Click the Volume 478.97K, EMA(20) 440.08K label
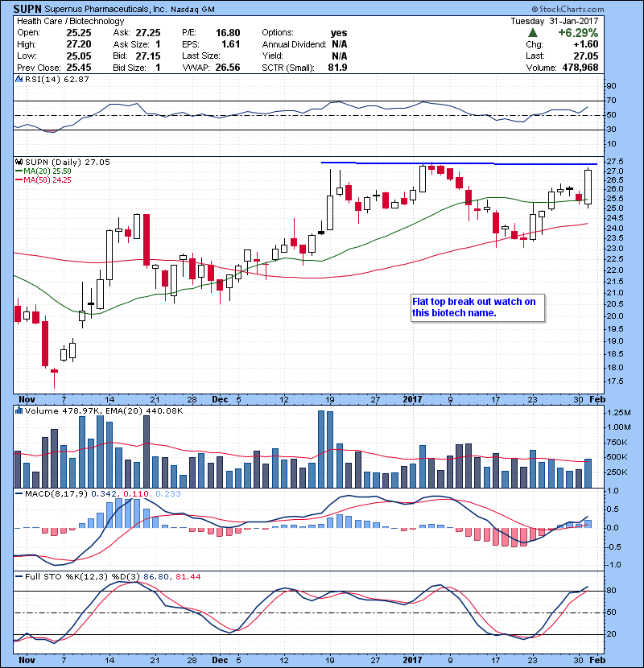Screen dimensions: 644x668 tap(104, 410)
